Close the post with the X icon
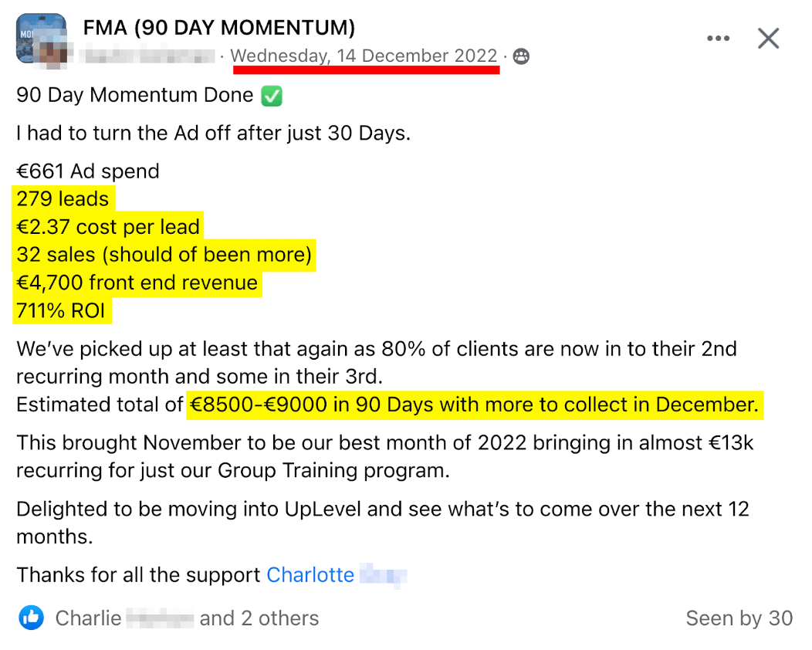This screenshot has height=650, width=812. point(768,39)
